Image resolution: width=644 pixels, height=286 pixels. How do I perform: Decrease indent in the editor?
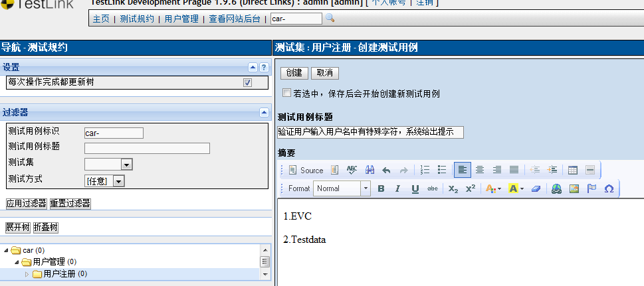535,170
